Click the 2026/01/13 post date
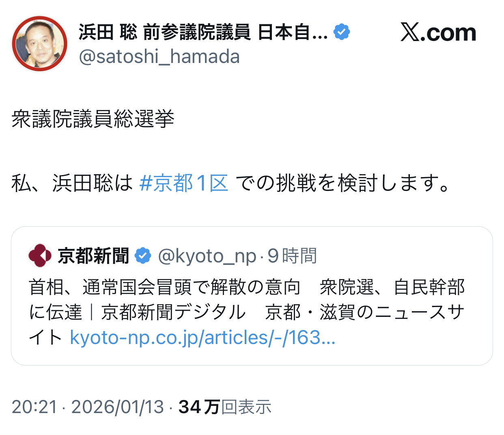This screenshot has height=435, width=504. pos(118,407)
